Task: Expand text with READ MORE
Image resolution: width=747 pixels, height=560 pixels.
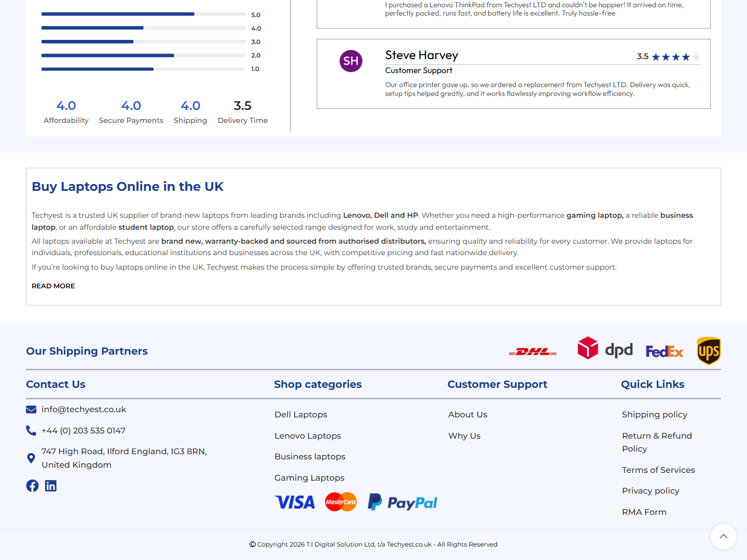Action: (x=53, y=286)
